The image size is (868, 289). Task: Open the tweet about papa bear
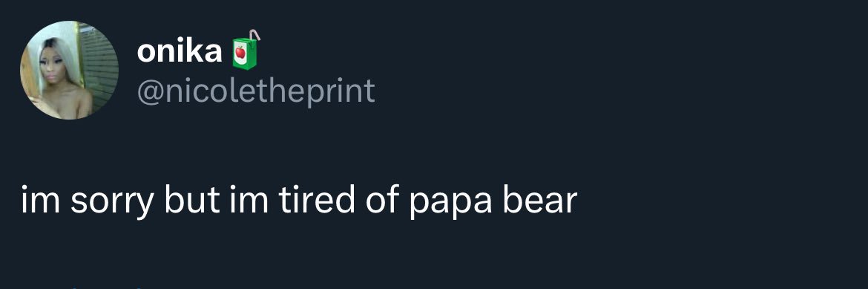(x=299, y=201)
